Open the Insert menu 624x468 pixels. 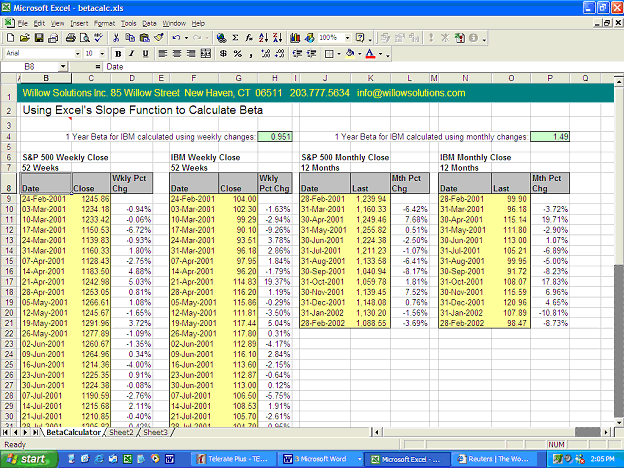tap(79, 23)
